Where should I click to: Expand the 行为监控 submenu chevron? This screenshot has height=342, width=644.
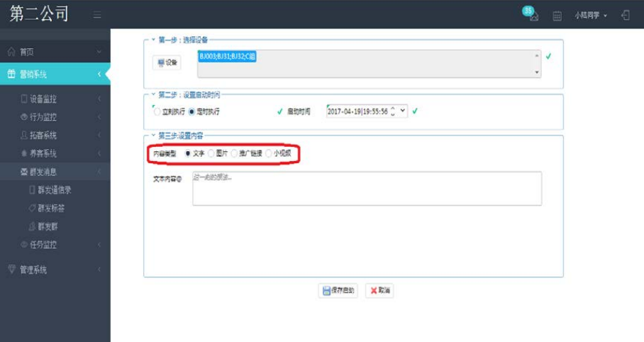(99, 117)
